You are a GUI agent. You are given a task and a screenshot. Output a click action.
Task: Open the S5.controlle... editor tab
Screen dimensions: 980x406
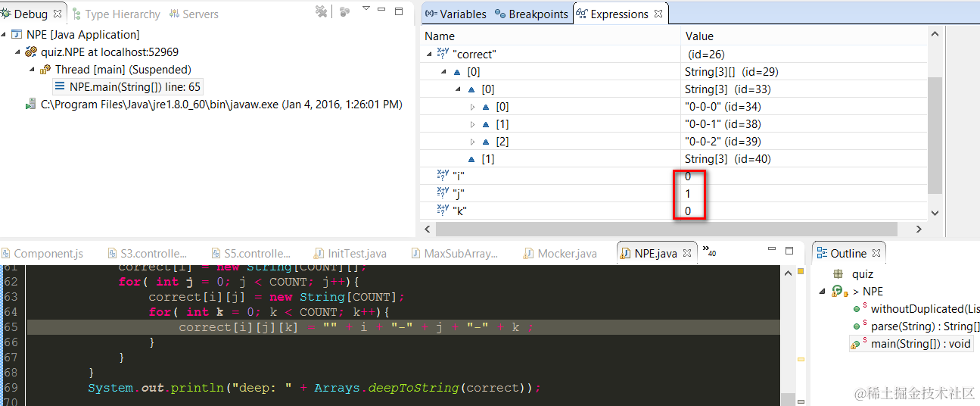coord(250,254)
